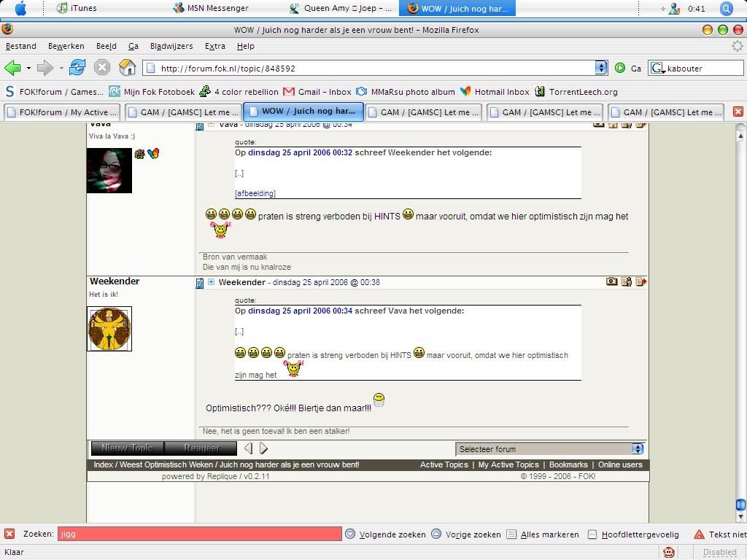Open the Gmail - Inbox bookmark
The width and height of the screenshot is (747, 560).
click(317, 91)
